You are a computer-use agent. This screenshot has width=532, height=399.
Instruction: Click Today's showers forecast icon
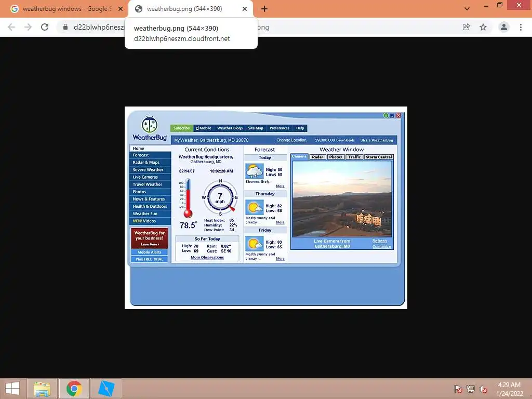coord(254,171)
